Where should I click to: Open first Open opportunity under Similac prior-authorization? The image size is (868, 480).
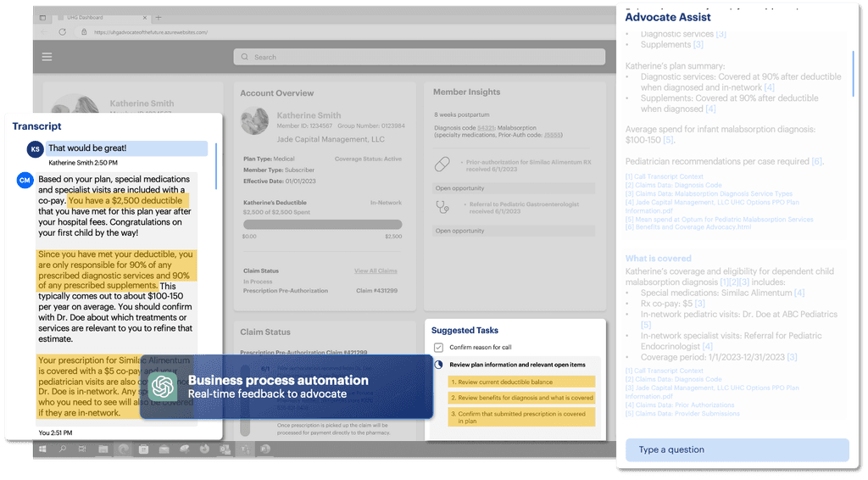pyautogui.click(x=514, y=188)
